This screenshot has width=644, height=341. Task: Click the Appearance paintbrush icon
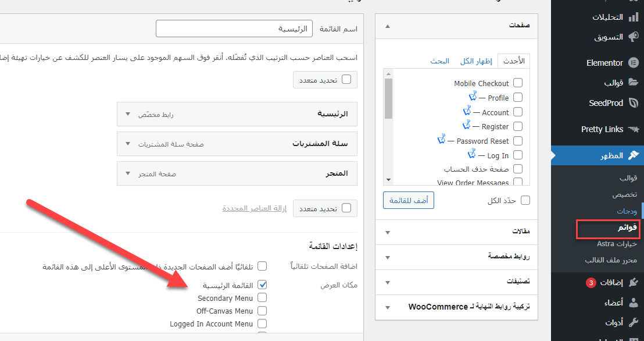point(633,155)
